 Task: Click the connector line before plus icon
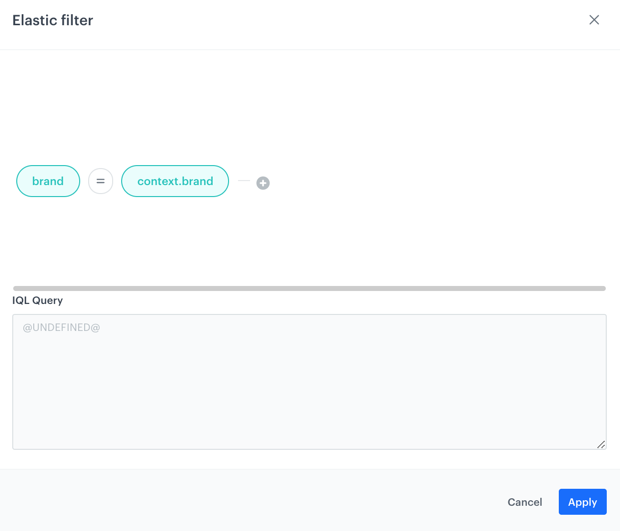(244, 181)
